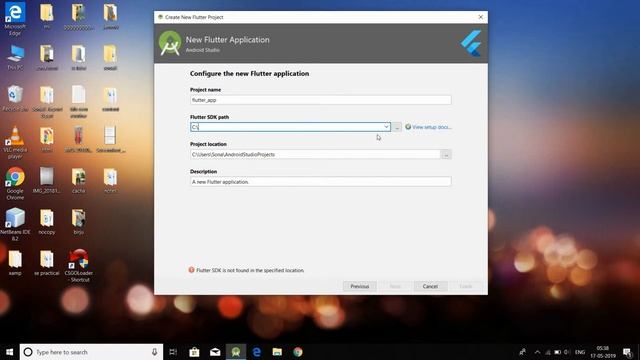Screen dimensions: 640x360
Task: Click the Project name input field
Action: pyautogui.click(x=320, y=100)
